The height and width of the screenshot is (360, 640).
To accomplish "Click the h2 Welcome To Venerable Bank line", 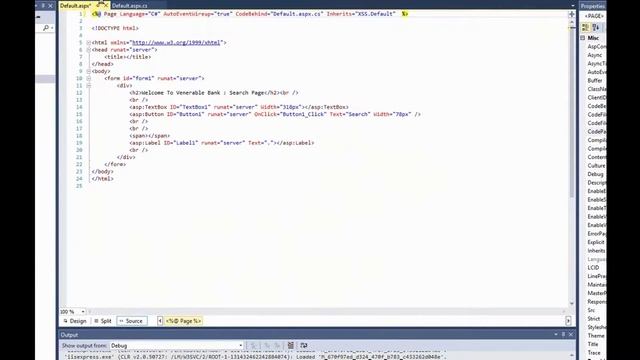I will (x=214, y=93).
